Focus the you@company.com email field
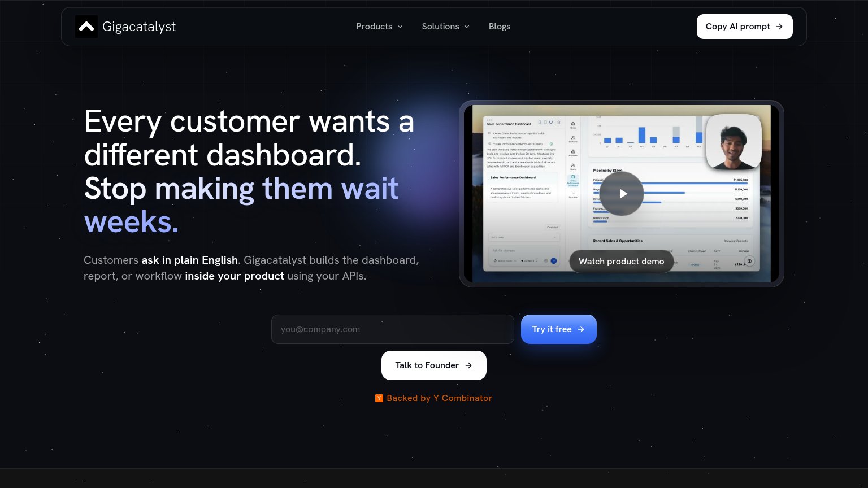Viewport: 868px width, 488px height. 392,329
